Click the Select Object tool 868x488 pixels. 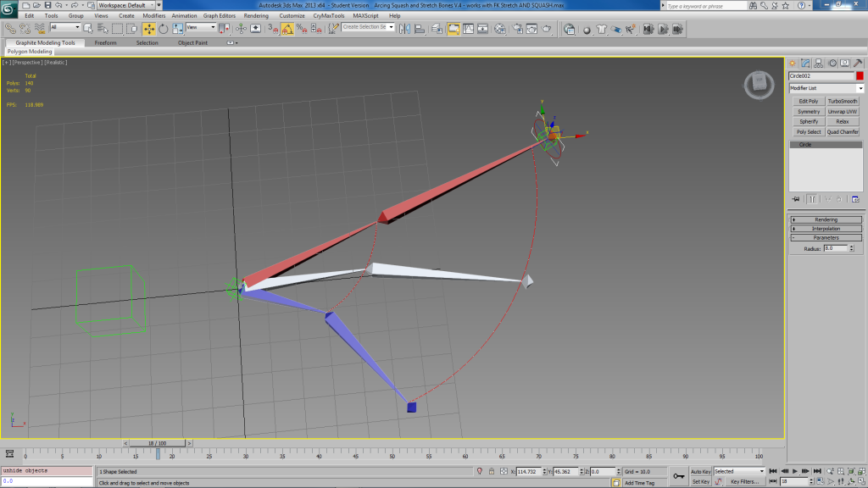pos(88,28)
